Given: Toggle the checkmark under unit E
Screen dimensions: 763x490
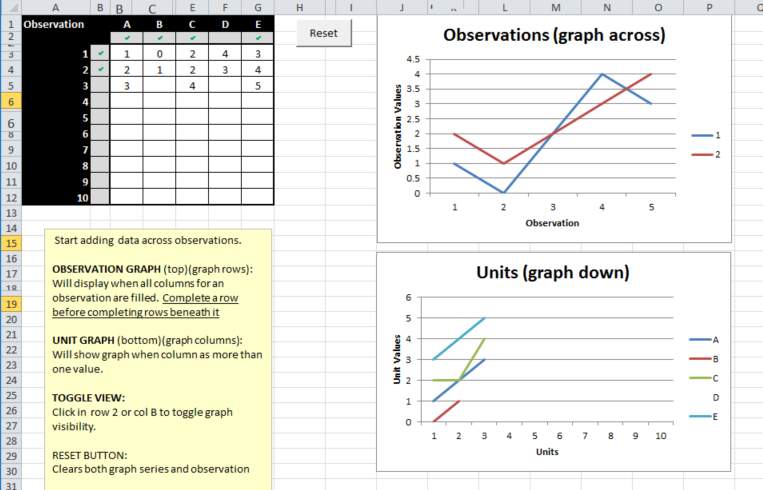Looking at the screenshot, I should (x=258, y=38).
